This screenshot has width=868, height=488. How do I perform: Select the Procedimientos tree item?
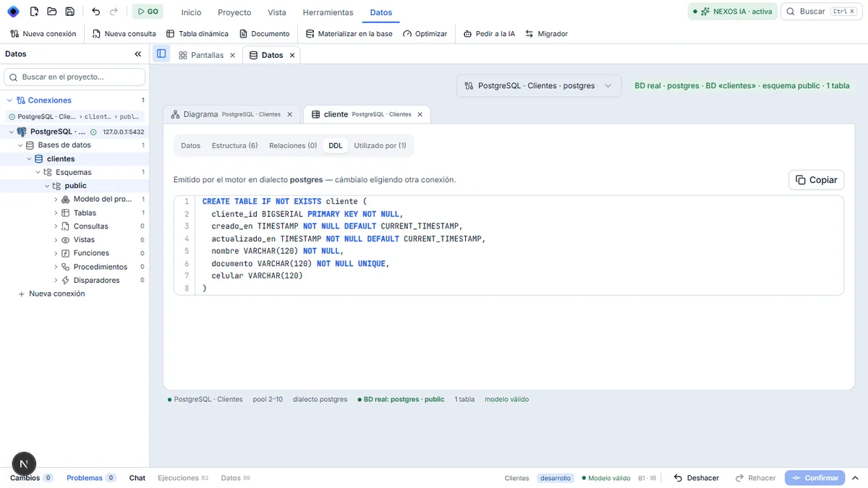pyautogui.click(x=100, y=267)
